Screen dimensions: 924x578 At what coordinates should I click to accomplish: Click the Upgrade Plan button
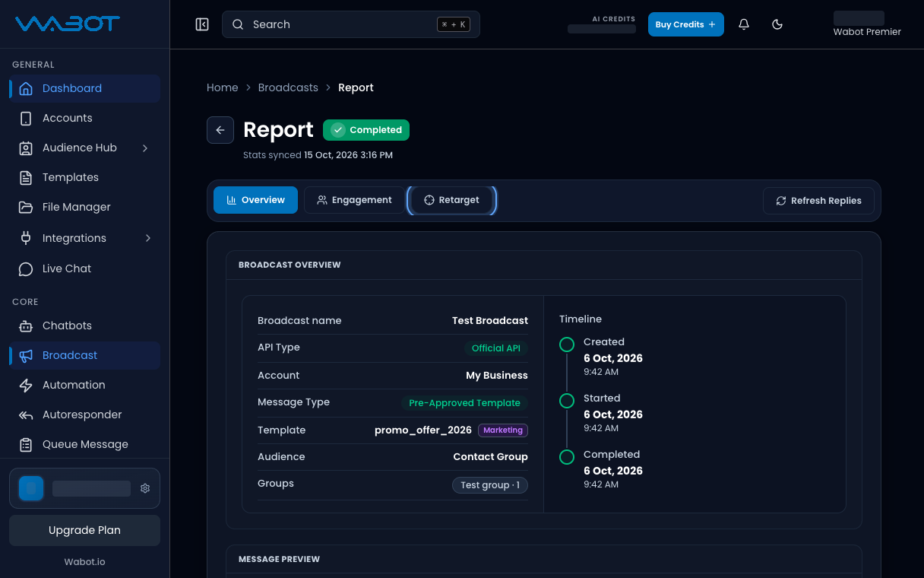[84, 530]
